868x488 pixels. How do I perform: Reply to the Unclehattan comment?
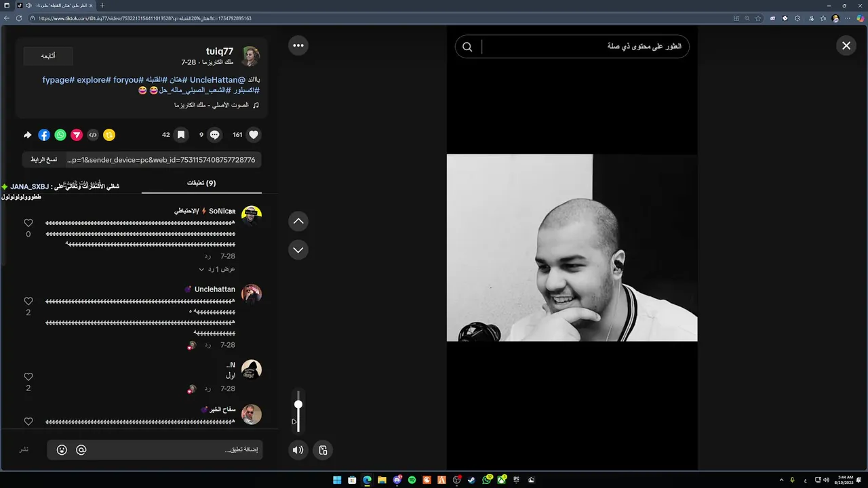(x=208, y=345)
